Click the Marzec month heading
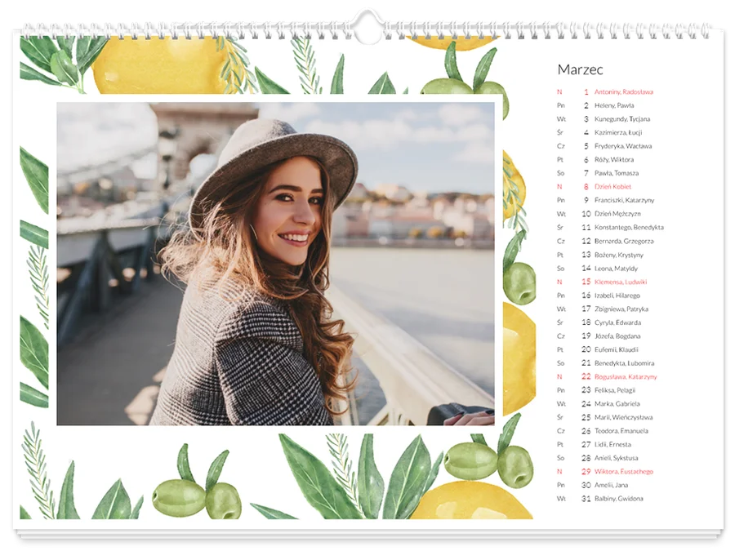This screenshot has width=735, height=560. click(580, 70)
